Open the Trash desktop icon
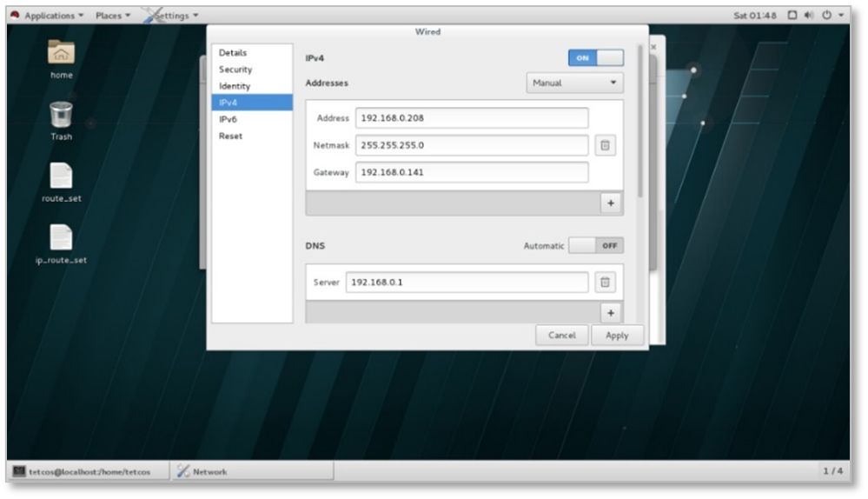The image size is (868, 499). tap(61, 115)
